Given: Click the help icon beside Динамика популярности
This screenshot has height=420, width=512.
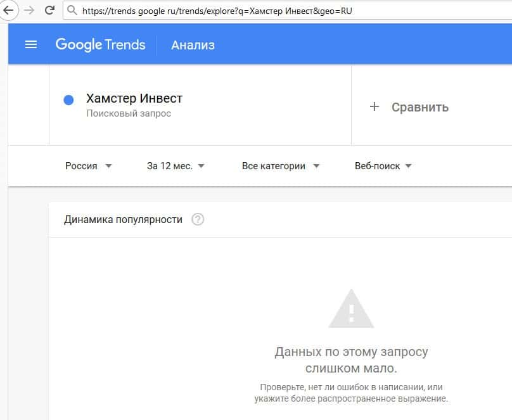Looking at the screenshot, I should click(x=198, y=220).
